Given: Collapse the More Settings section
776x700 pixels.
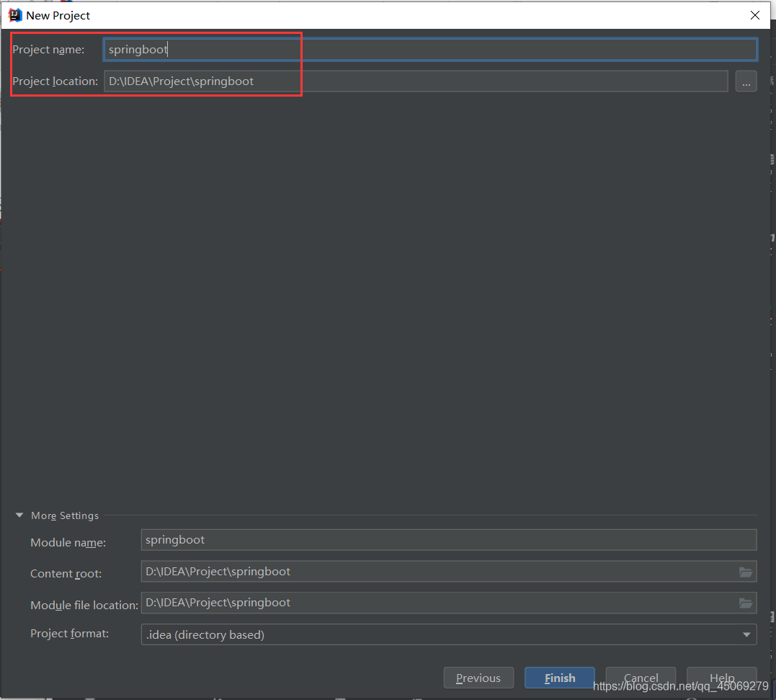Looking at the screenshot, I should pyautogui.click(x=19, y=515).
